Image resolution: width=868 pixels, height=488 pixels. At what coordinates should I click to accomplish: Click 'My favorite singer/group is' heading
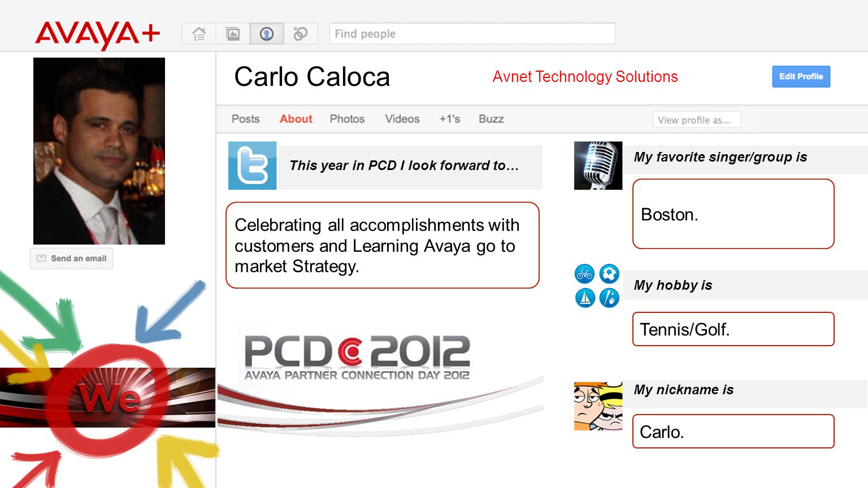[721, 157]
